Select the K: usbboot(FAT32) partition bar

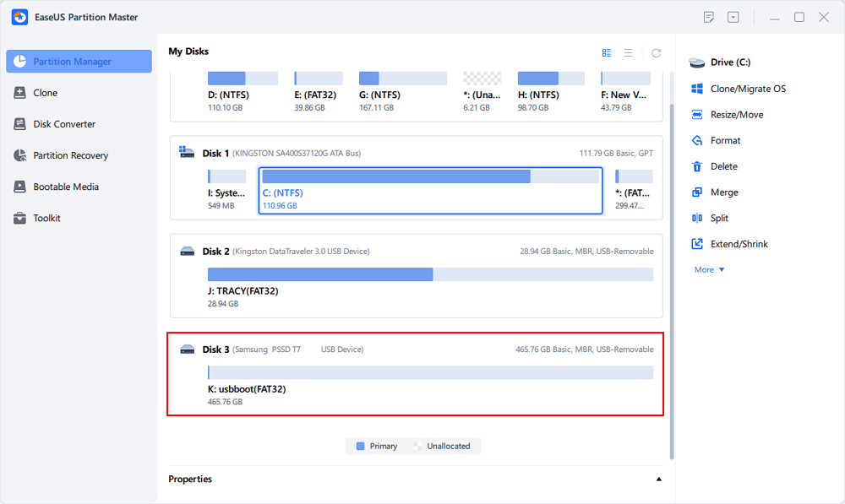(431, 372)
